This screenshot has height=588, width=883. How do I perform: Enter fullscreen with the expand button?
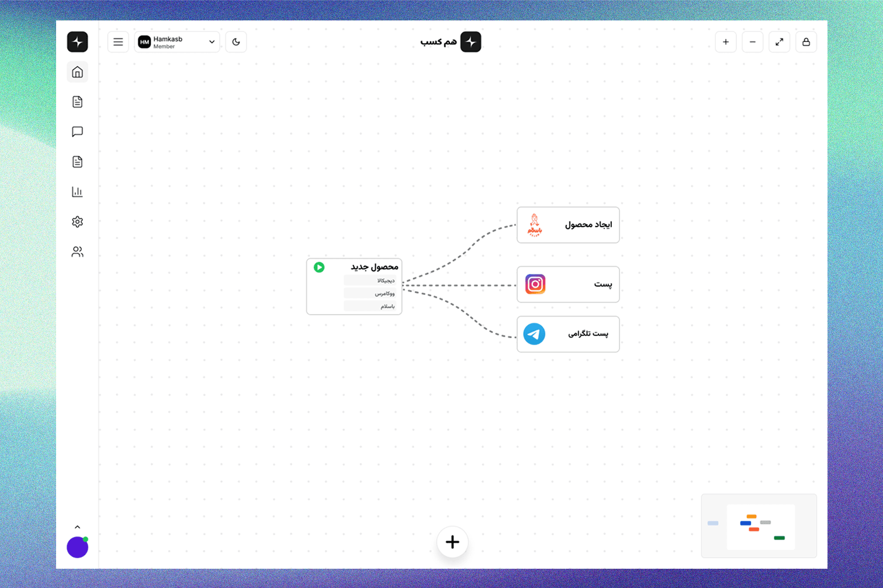(779, 41)
